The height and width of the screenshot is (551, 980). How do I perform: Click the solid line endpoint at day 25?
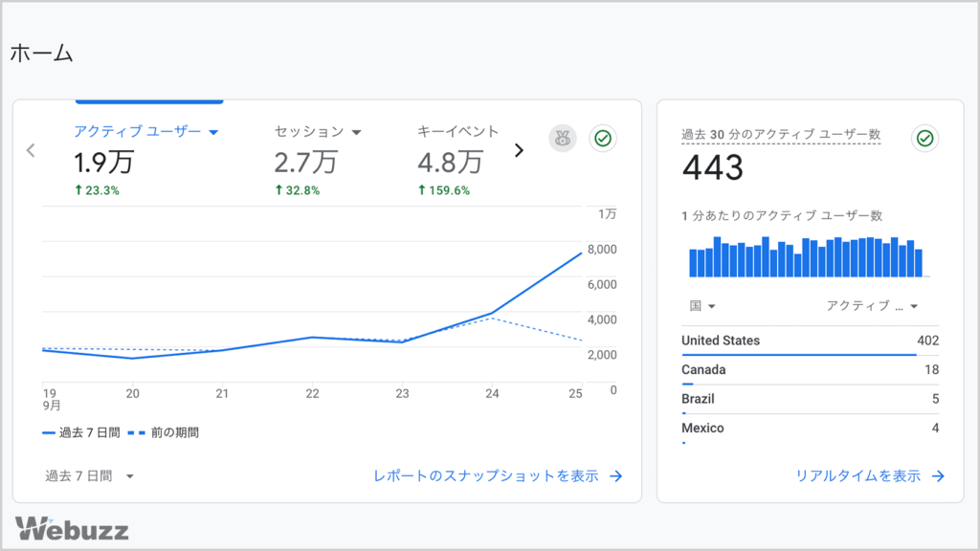[x=581, y=253]
